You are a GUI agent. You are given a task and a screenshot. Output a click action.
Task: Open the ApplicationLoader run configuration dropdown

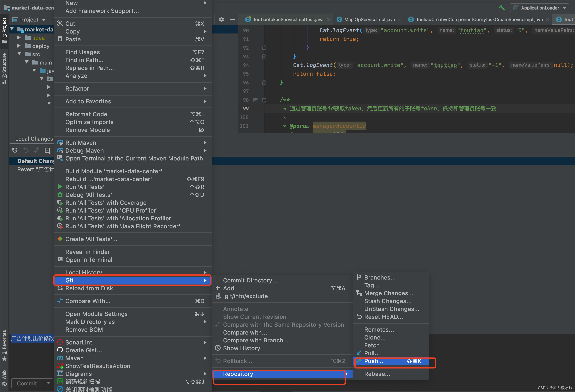[x=540, y=8]
